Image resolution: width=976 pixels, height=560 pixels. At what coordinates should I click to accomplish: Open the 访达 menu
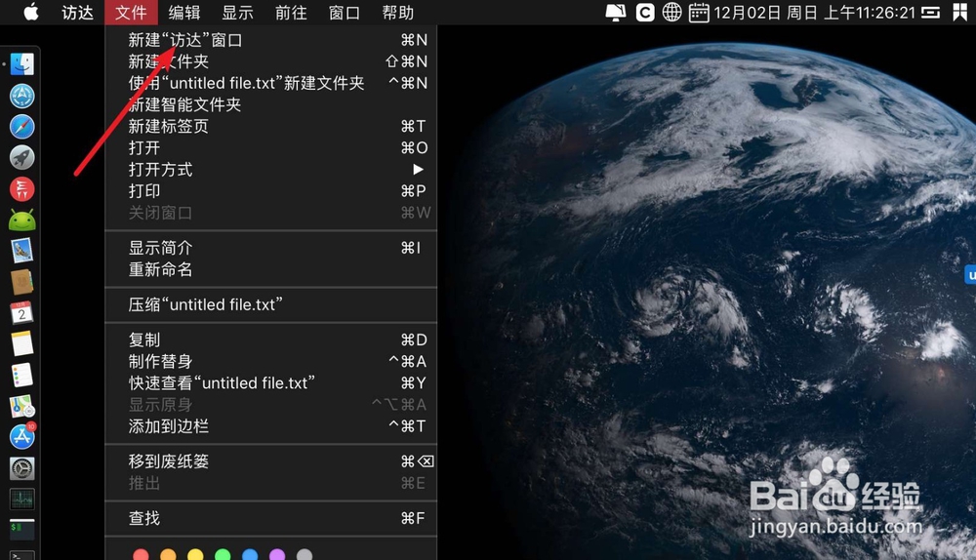pos(77,13)
